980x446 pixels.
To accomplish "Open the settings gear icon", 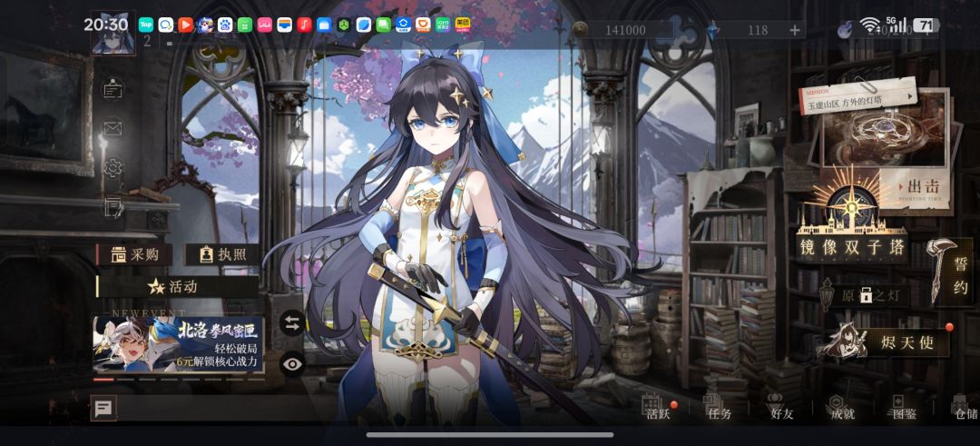I will 113,168.
